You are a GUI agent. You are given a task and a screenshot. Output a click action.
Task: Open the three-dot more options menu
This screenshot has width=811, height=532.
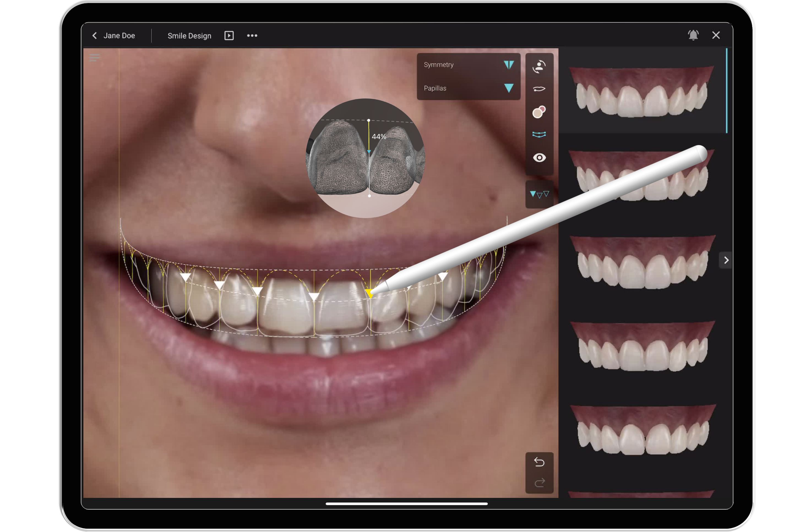pos(252,35)
